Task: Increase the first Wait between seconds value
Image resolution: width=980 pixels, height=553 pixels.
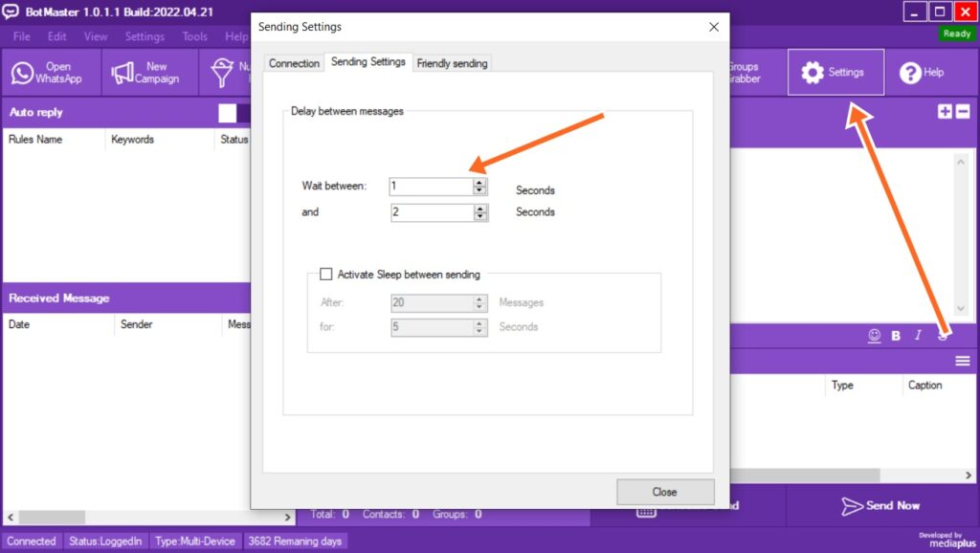Action: [x=479, y=182]
